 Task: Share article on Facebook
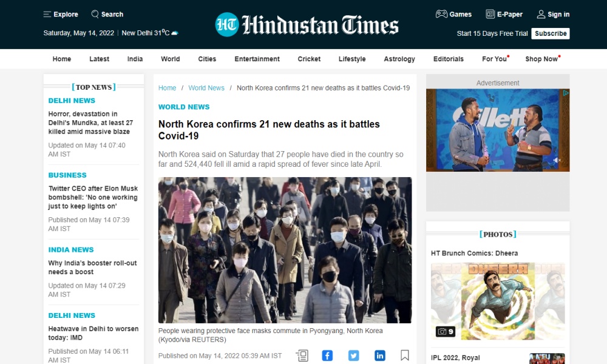click(x=327, y=356)
